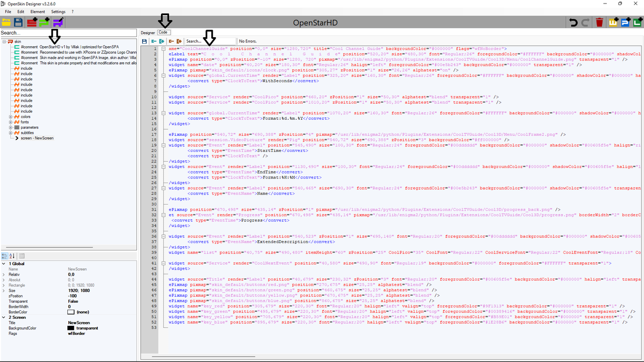Collapse the 2 Screen property category
644x362 pixels.
tap(4, 317)
